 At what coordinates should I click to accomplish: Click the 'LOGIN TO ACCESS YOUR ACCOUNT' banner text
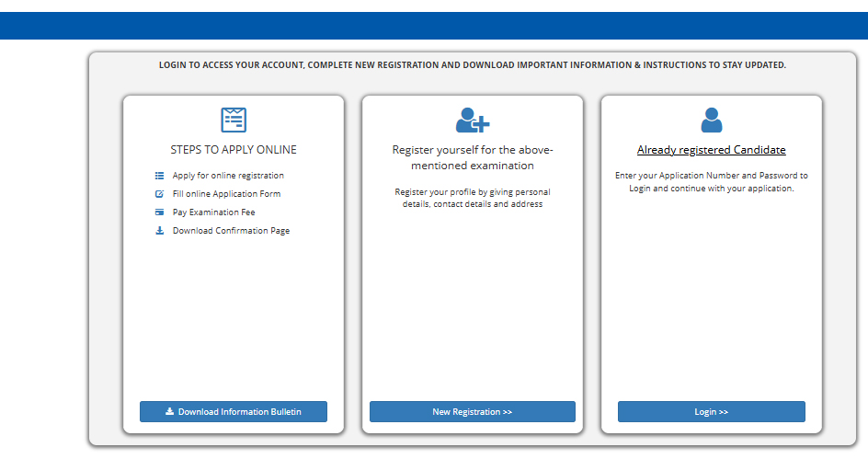[473, 64]
